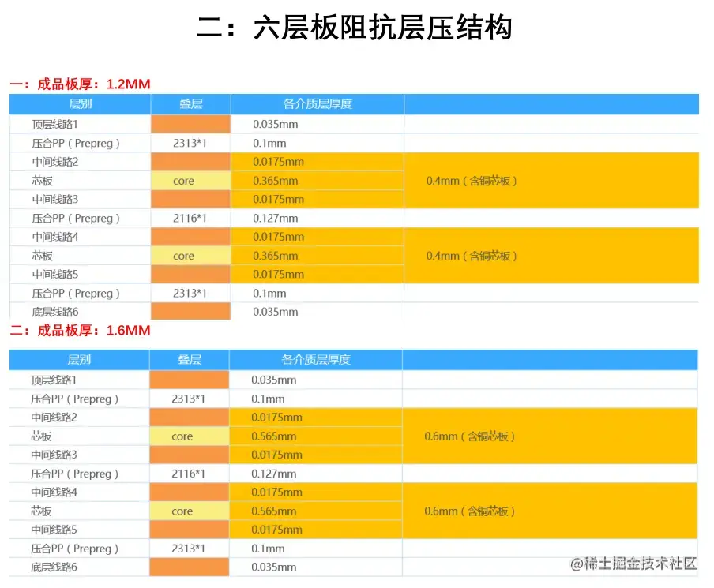The width and height of the screenshot is (714, 588).
Task: Select "顶层线路1" in the 1.2MM table
Action: (54, 124)
